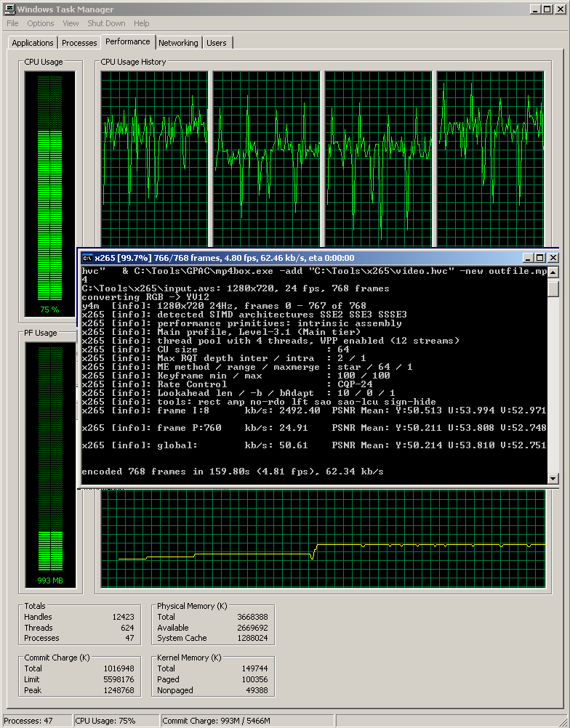The height and width of the screenshot is (728, 570).
Task: Switch to the Applications tab
Action: point(33,43)
